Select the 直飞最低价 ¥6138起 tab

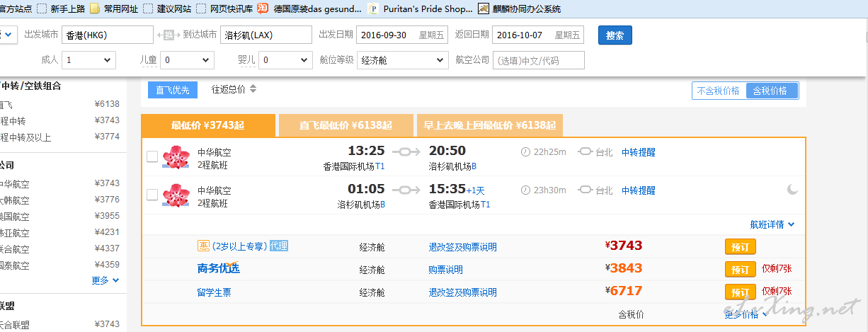(346, 125)
